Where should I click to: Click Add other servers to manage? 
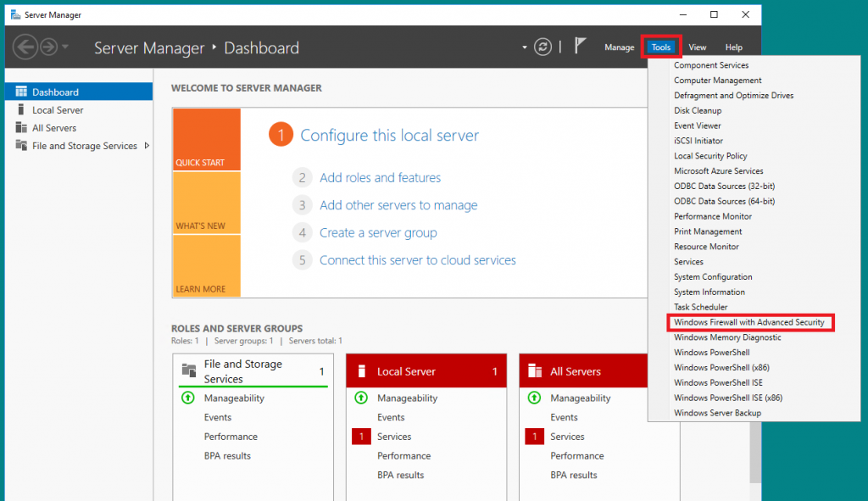[x=398, y=205]
